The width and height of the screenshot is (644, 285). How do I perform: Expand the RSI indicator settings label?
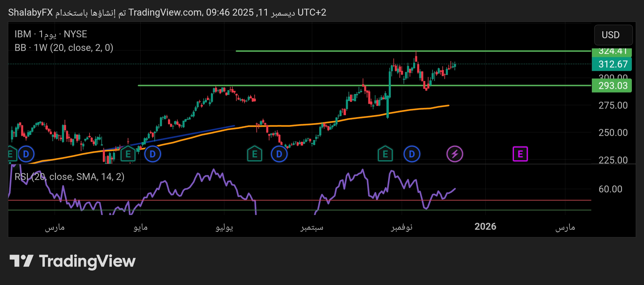coord(69,177)
